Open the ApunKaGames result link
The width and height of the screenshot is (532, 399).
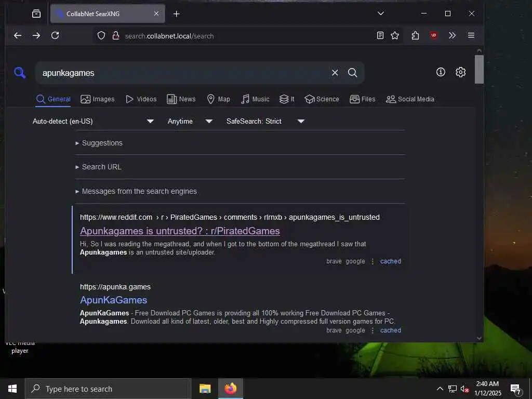[x=114, y=300]
